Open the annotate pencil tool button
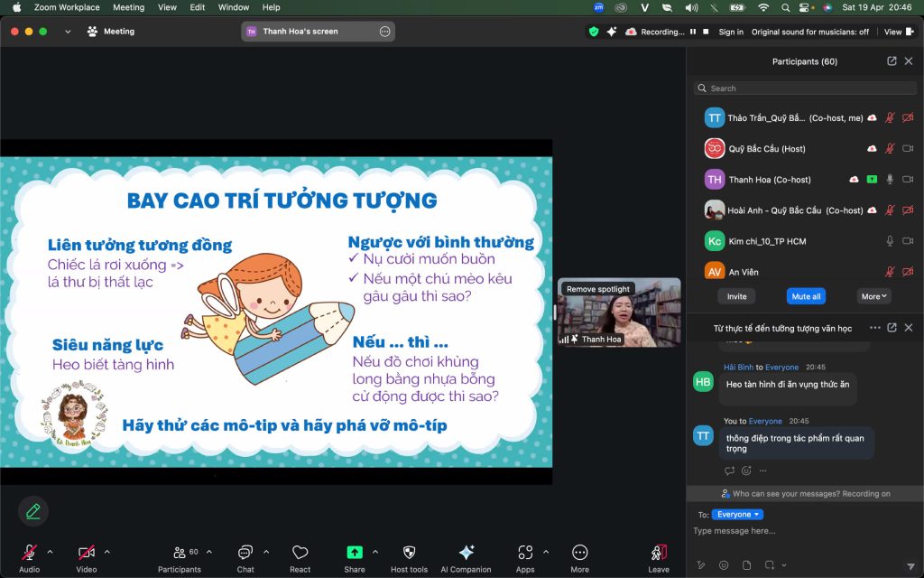The height and width of the screenshot is (578, 924). 33,511
